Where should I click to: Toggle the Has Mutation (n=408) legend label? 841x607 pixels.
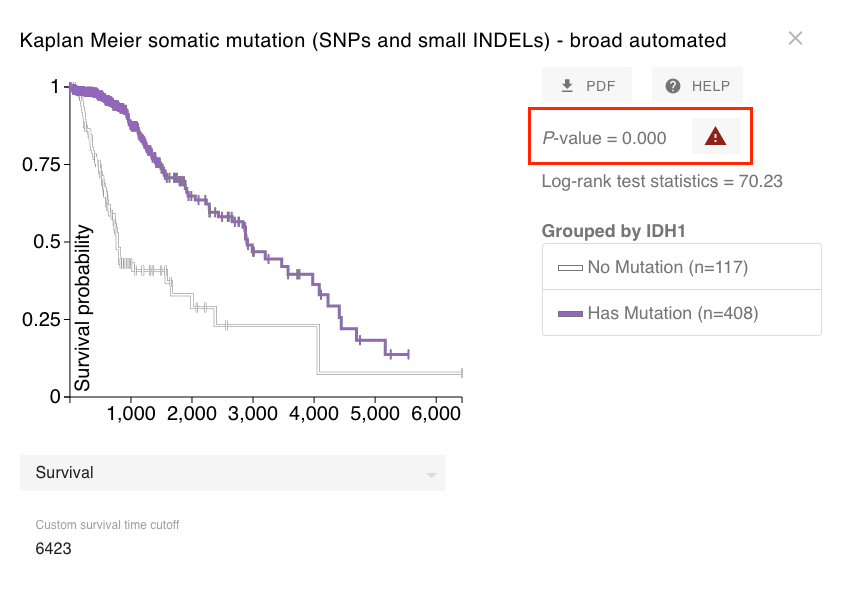coord(672,314)
